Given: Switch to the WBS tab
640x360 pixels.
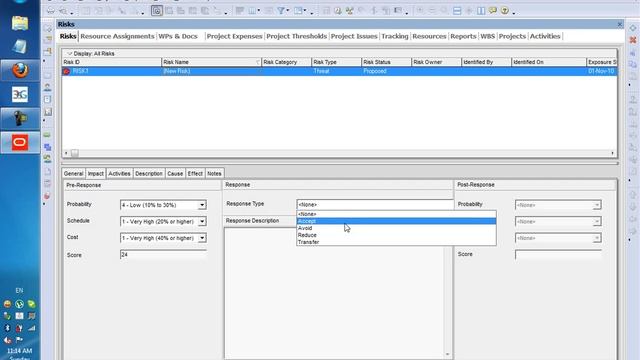Looking at the screenshot, I should 487,36.
